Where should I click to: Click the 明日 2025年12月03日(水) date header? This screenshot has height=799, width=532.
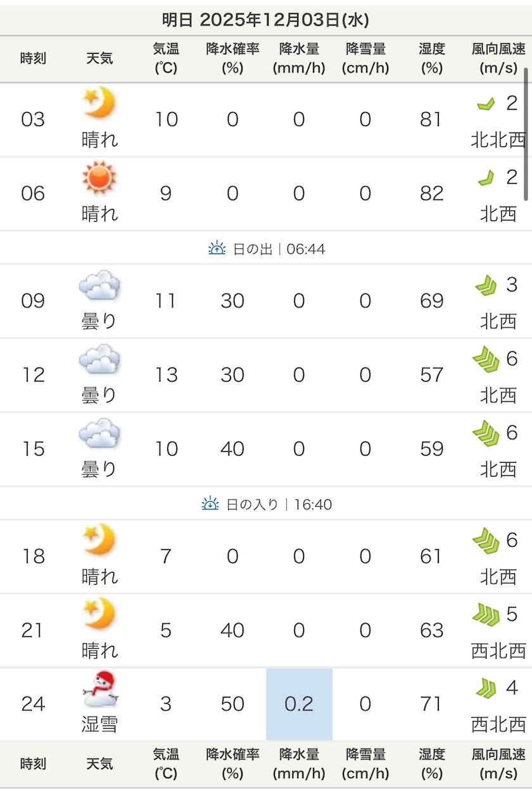click(x=265, y=20)
